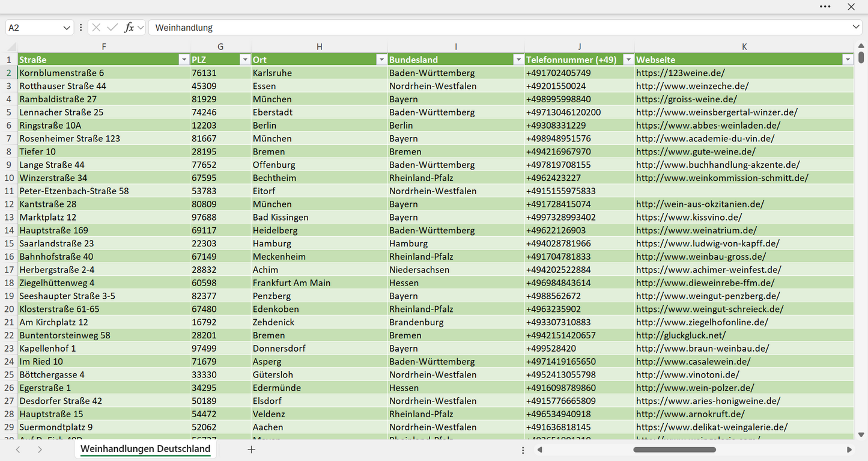868x461 pixels.
Task: Click the formula bar cancel X icon
Action: coord(96,28)
